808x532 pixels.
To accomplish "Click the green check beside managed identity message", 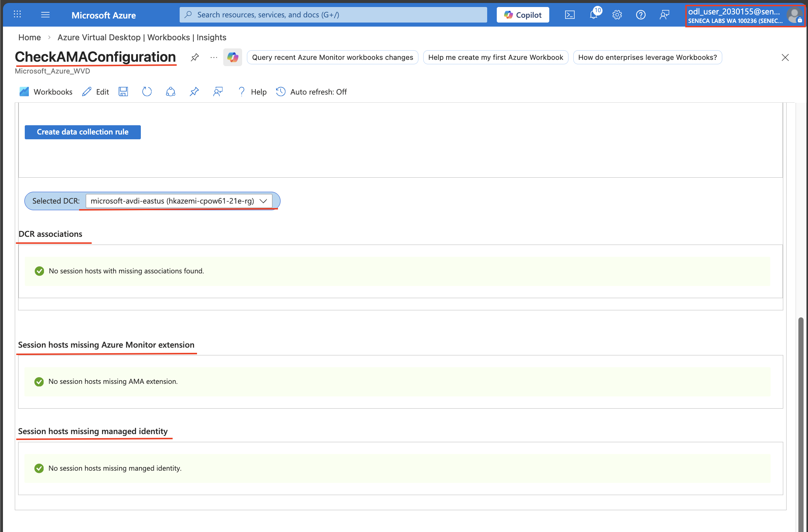I will coord(39,468).
